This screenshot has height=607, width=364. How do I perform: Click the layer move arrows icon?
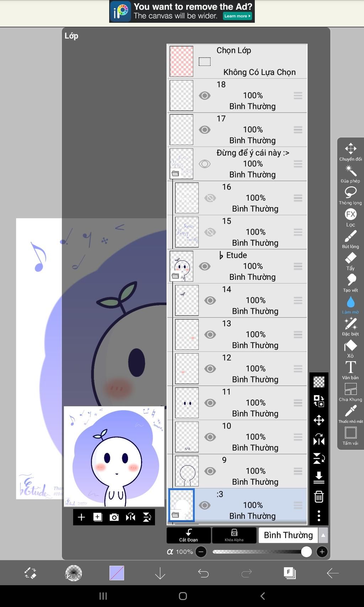click(319, 420)
